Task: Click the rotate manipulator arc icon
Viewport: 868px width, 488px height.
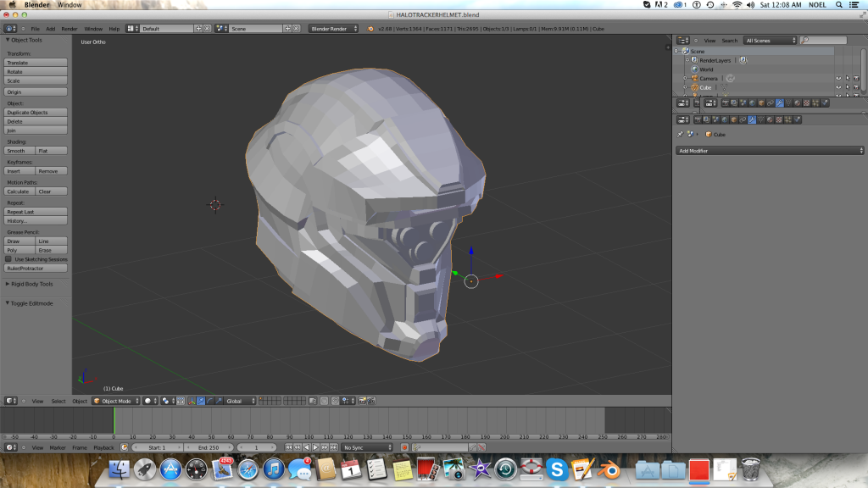Action: pyautogui.click(x=210, y=401)
